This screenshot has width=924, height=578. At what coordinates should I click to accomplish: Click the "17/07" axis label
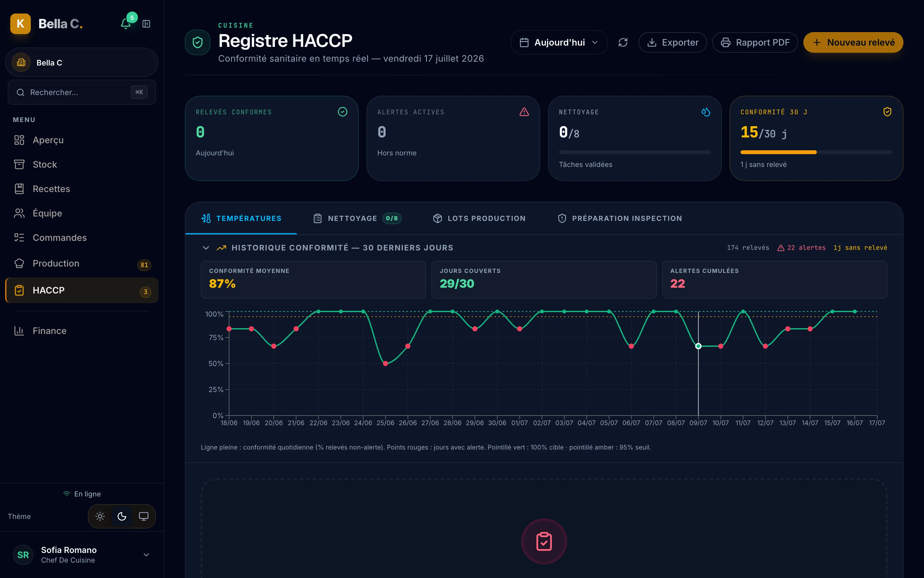click(877, 423)
